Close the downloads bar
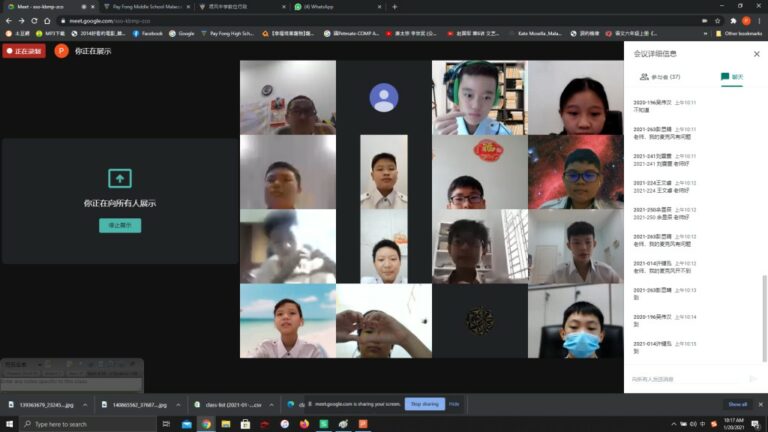768x432 pixels. pyautogui.click(x=761, y=405)
